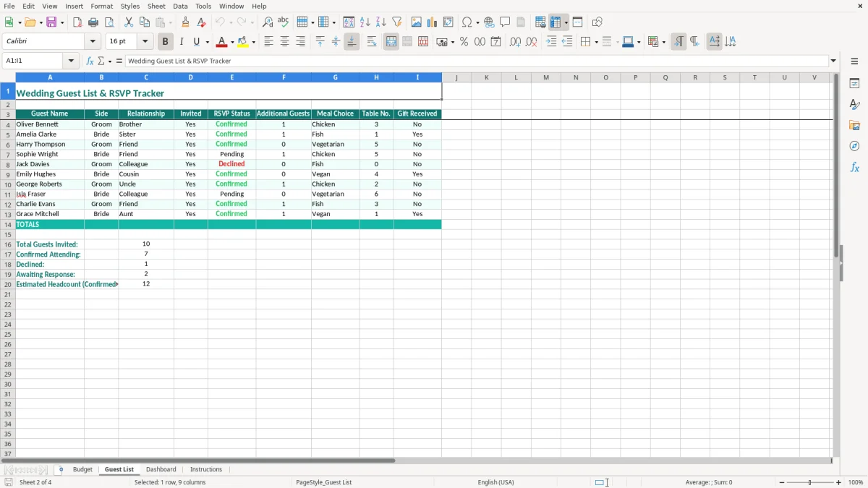Screen dimensions: 868x488
Task: Open the sidebar Gallery panel
Action: pyautogui.click(x=854, y=125)
